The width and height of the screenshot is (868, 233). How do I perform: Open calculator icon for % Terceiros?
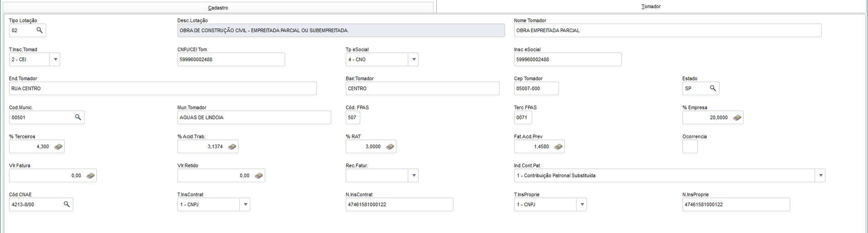(58, 146)
